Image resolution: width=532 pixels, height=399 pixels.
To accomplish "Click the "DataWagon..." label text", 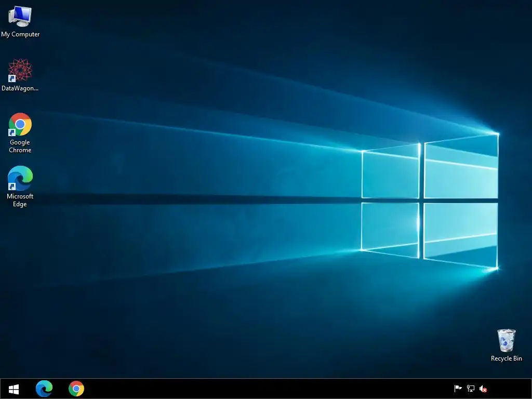I will coord(20,88).
